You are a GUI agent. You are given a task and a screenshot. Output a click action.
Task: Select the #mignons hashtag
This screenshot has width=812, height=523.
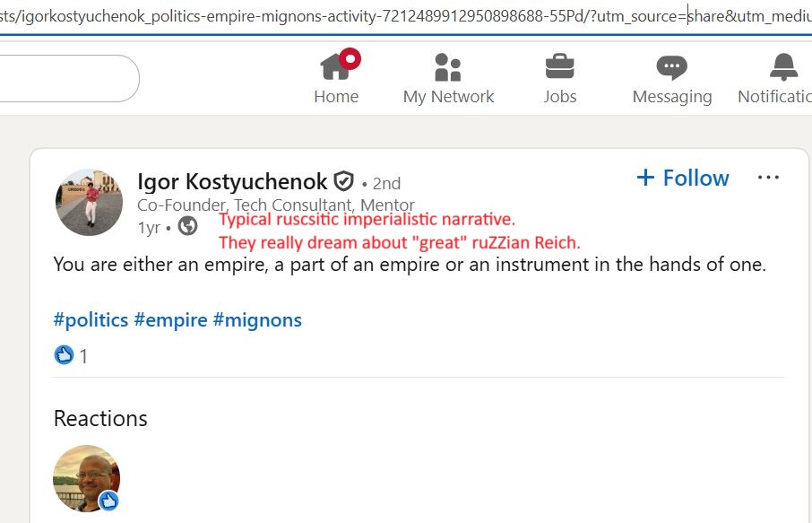[257, 320]
